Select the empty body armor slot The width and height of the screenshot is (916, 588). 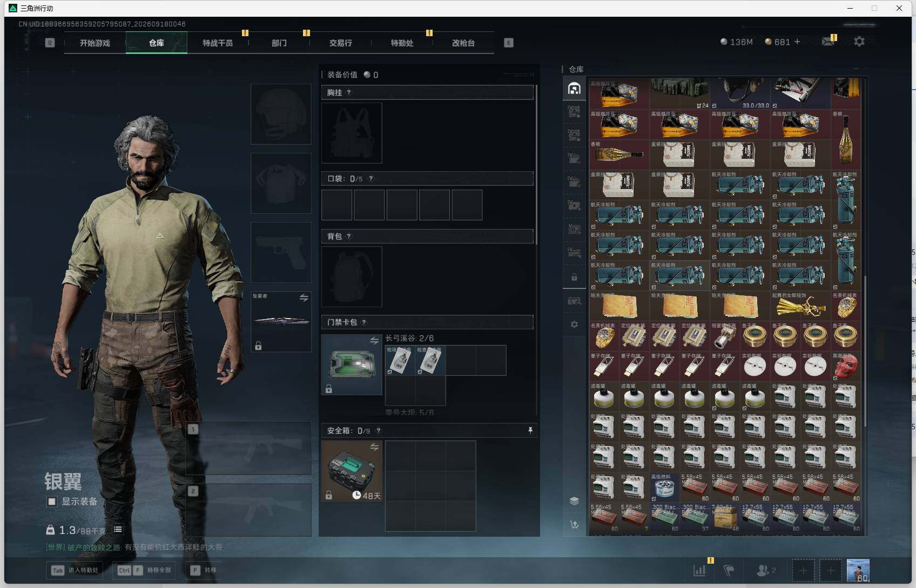(x=281, y=183)
